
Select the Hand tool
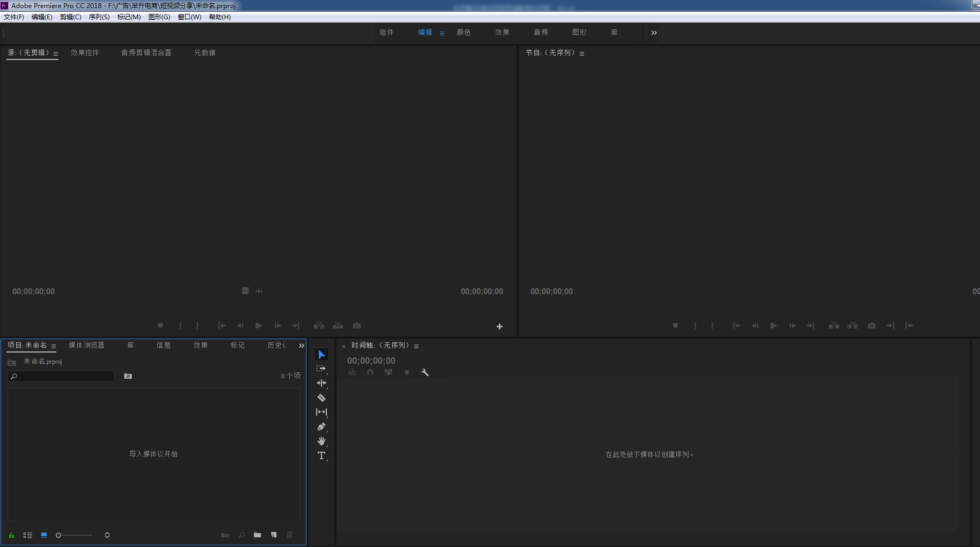(x=321, y=441)
